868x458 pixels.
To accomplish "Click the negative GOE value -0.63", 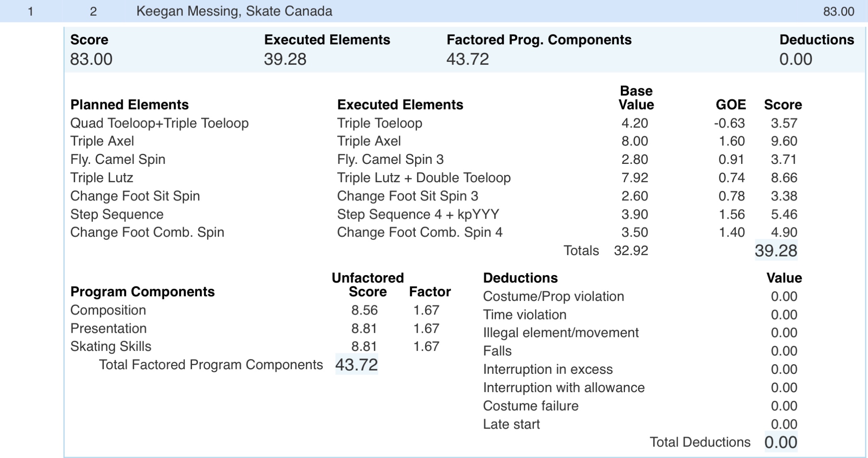I will [729, 123].
